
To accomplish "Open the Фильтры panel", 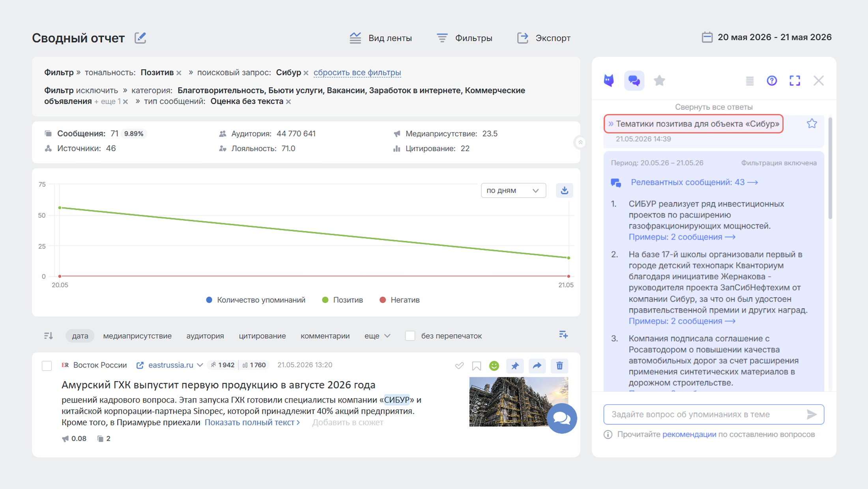I will tap(464, 38).
